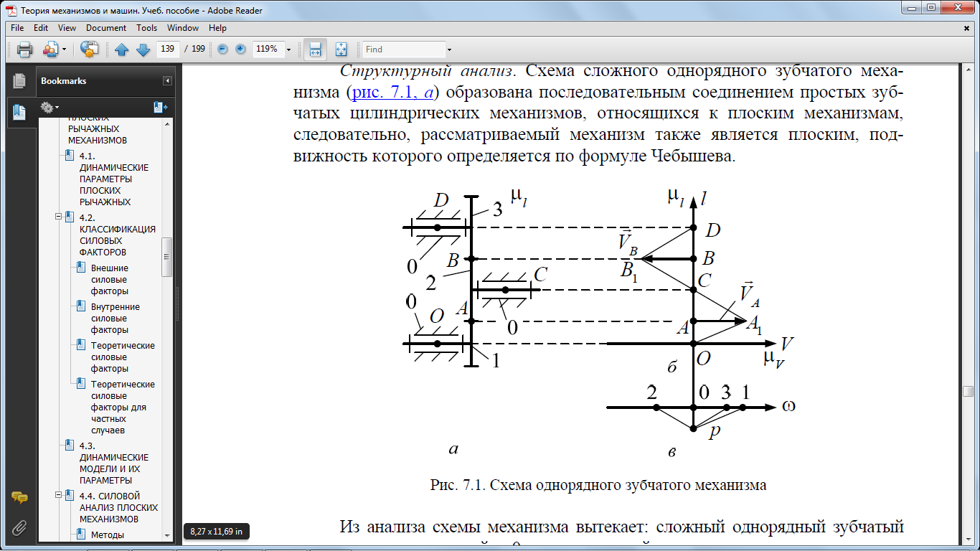Select bookmark Теоретические силовые факторы для частных случаев
980x551 pixels.
[x=123, y=408]
